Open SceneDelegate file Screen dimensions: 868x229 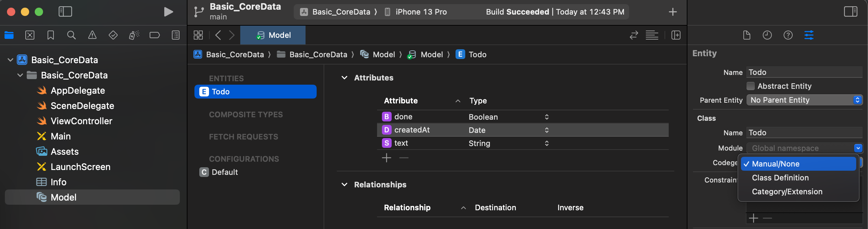[x=82, y=106]
